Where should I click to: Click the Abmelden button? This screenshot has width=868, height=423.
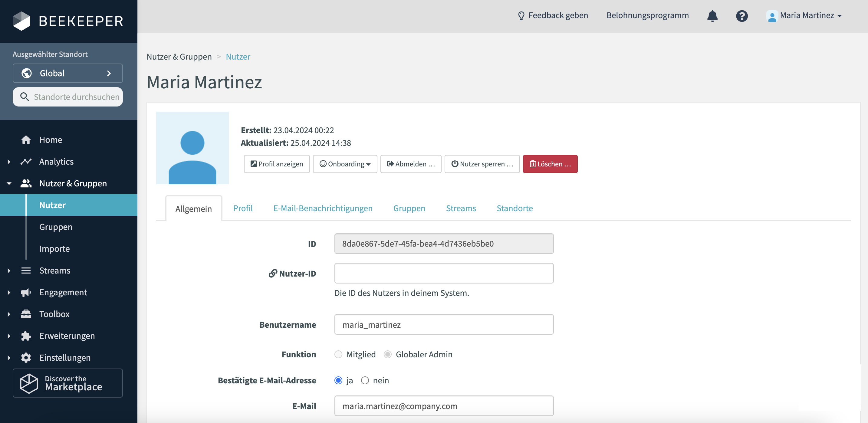(410, 164)
